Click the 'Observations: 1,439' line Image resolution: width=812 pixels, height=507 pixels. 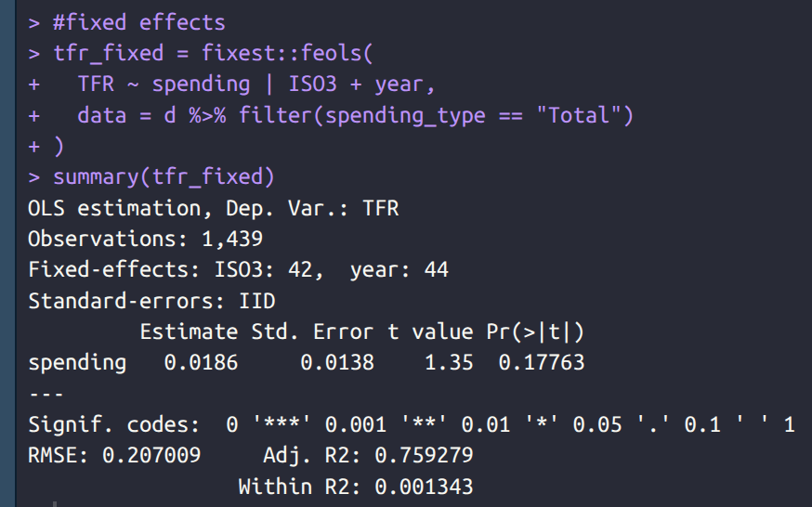[145, 239]
